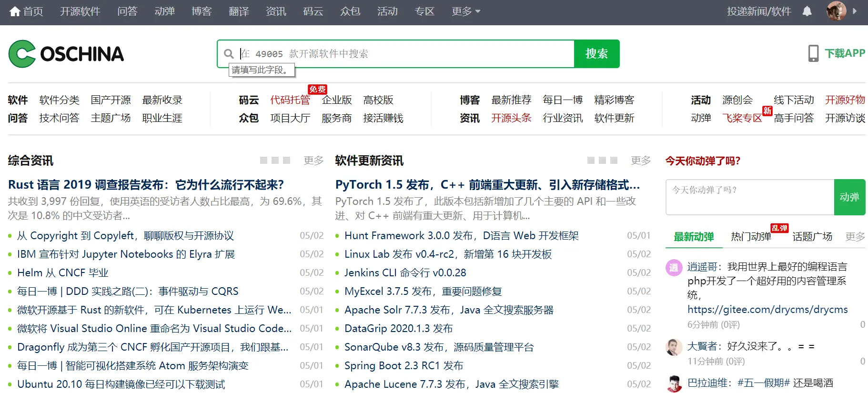This screenshot has width=868, height=393.
Task: Open 开源好物 link
Action: click(x=845, y=100)
